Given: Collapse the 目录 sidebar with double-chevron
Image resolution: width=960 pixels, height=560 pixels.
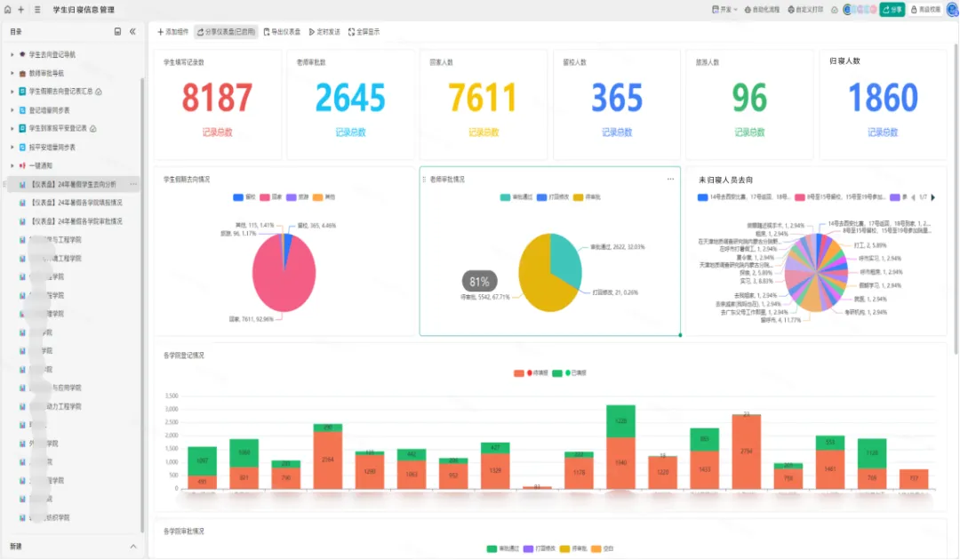Looking at the screenshot, I should click(x=132, y=31).
